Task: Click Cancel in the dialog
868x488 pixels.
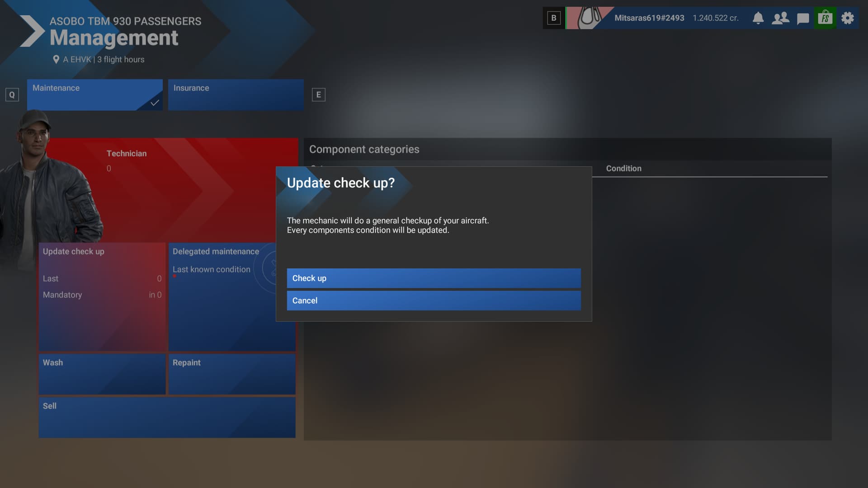Action: [434, 300]
